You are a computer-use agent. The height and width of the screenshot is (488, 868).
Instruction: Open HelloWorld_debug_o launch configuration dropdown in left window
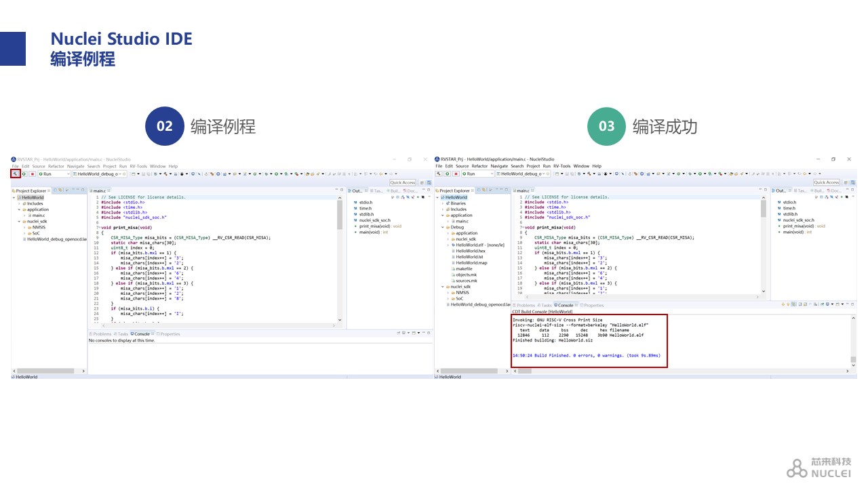100,174
